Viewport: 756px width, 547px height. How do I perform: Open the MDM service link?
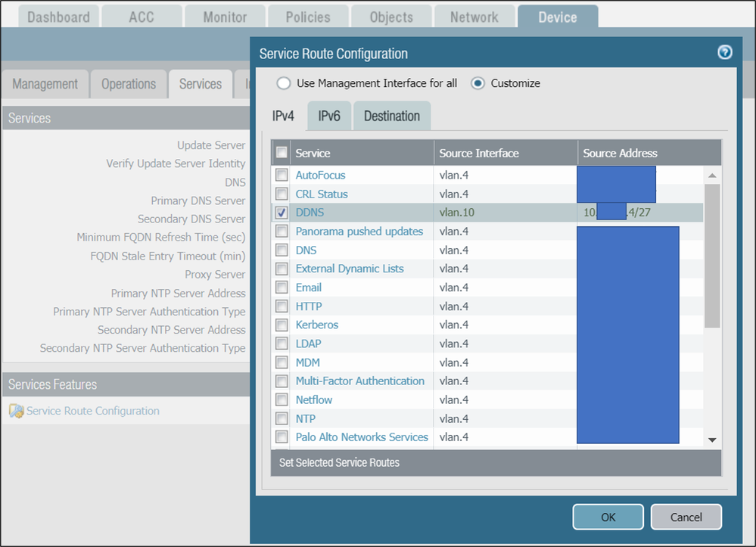click(307, 362)
